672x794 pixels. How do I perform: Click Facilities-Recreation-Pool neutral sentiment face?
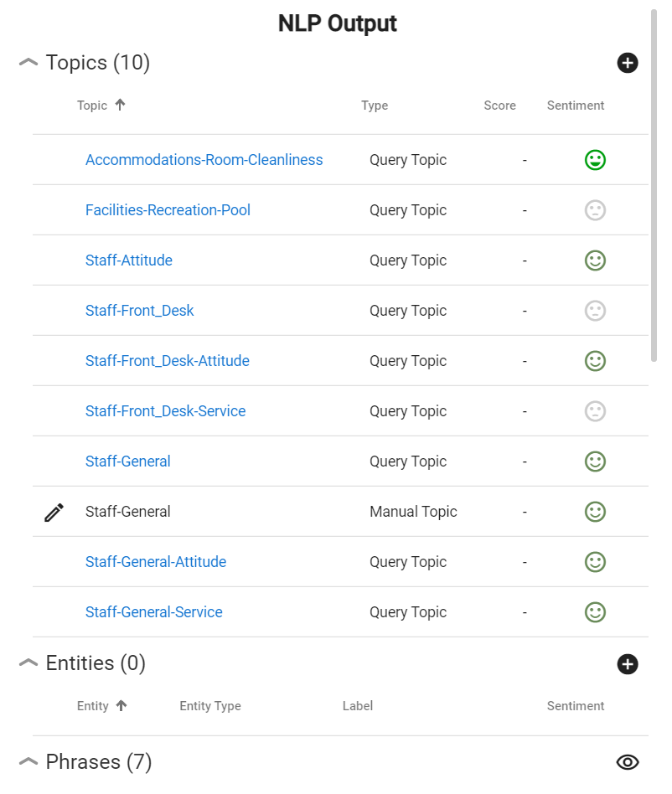(x=595, y=210)
